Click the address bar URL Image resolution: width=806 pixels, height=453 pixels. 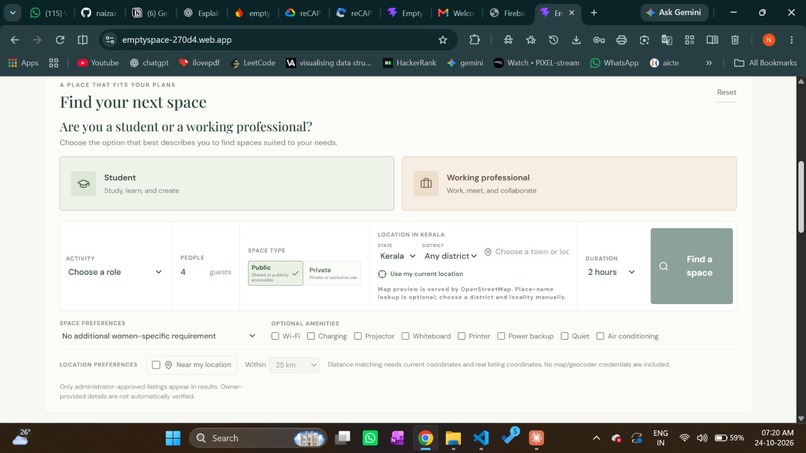tap(177, 40)
